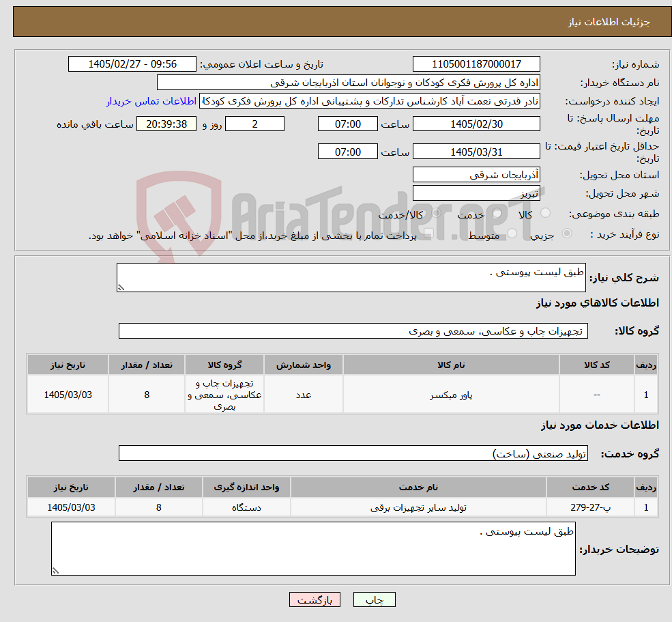The height and width of the screenshot is (622, 672).
Task: Click the buyer organization name field
Action: (x=349, y=83)
